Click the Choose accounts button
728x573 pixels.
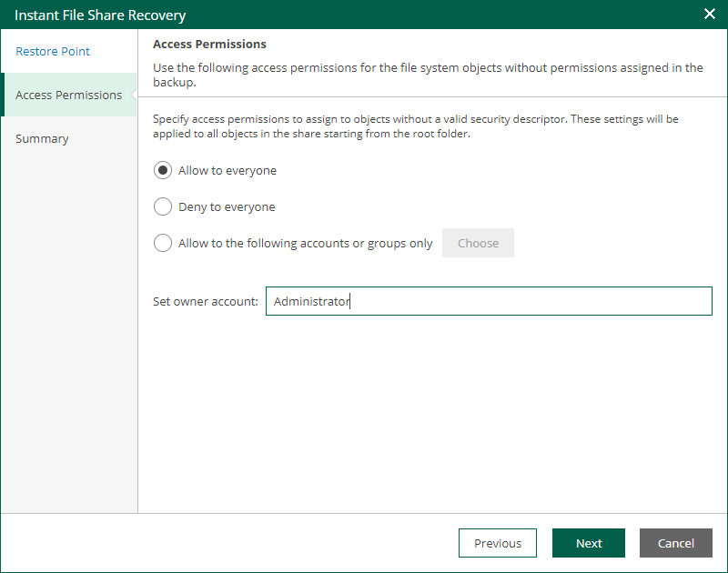478,243
